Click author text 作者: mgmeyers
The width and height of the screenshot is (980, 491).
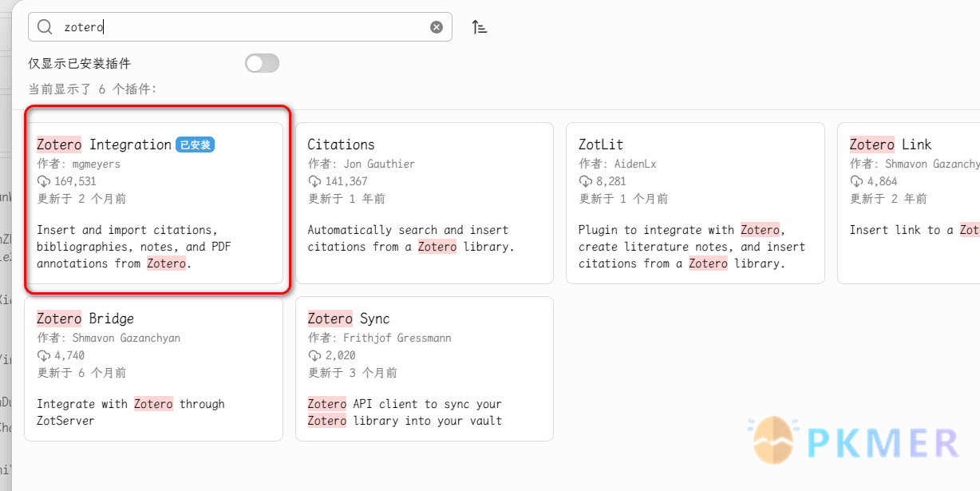(79, 164)
